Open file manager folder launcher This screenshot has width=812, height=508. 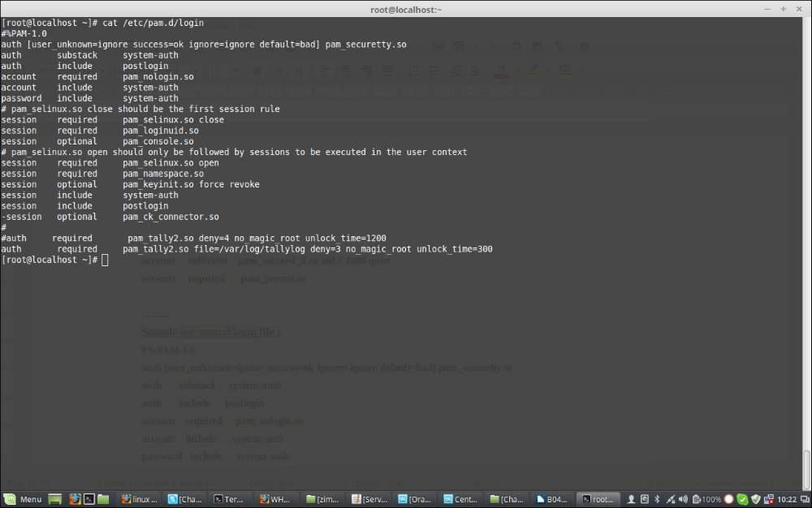point(103,499)
